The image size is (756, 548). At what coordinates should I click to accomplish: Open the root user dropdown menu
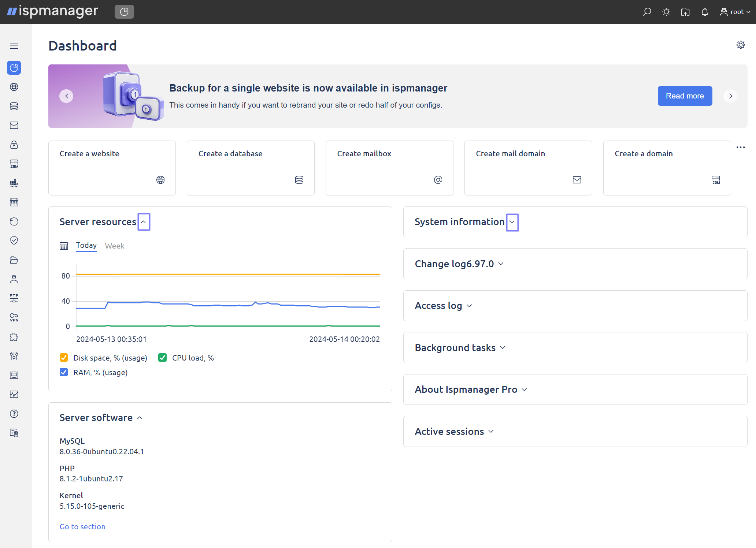(735, 12)
